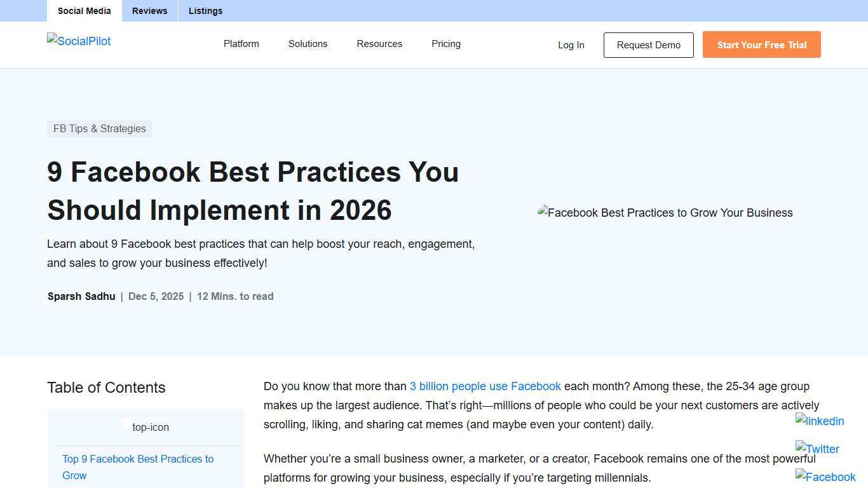Click author name Sparsh Sadhu
The width and height of the screenshot is (868, 488).
pyautogui.click(x=81, y=296)
